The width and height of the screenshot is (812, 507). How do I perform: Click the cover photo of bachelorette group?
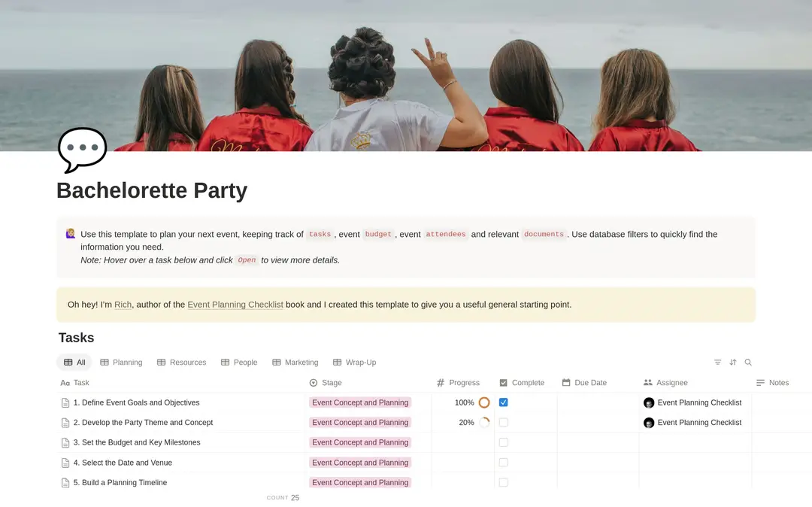coord(406,76)
